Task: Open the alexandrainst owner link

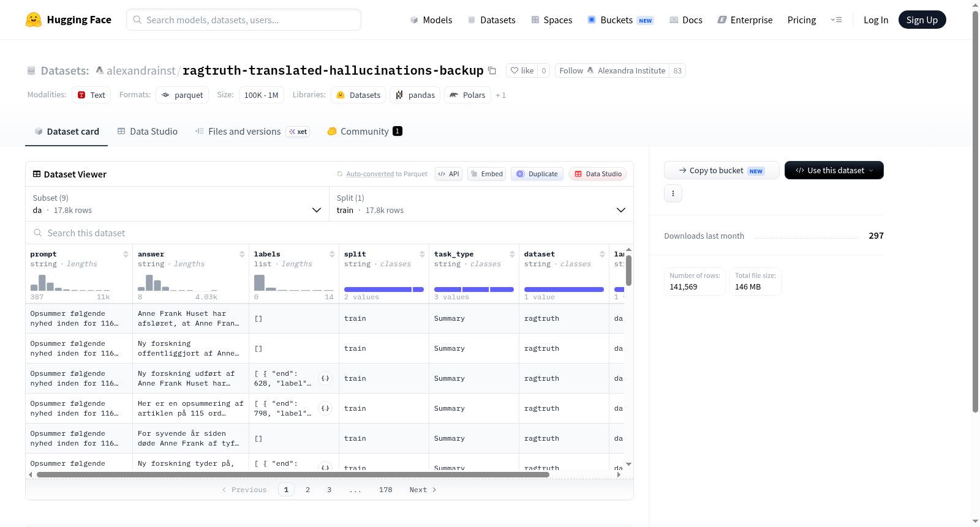Action: 141,70
